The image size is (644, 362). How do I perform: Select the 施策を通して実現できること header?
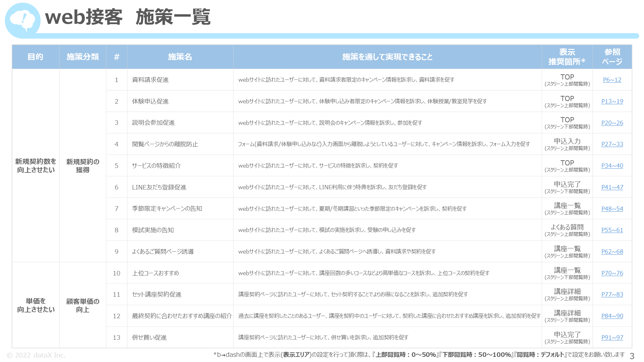pyautogui.click(x=387, y=57)
